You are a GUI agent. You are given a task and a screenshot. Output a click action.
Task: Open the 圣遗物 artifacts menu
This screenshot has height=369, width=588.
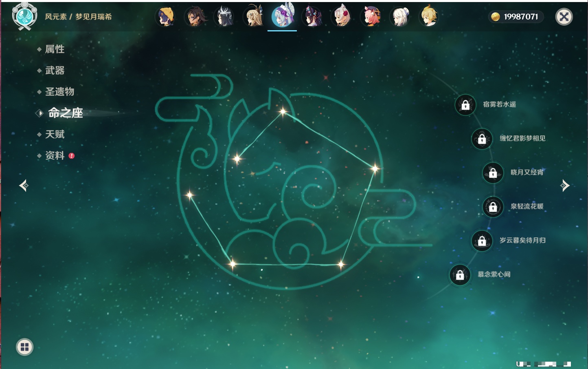pos(59,92)
